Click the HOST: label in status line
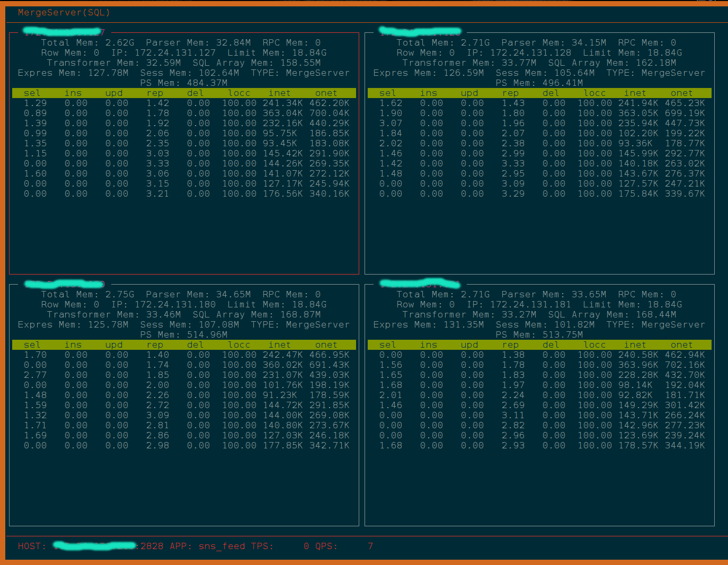Viewport: 728px width, 565px height. pos(32,546)
